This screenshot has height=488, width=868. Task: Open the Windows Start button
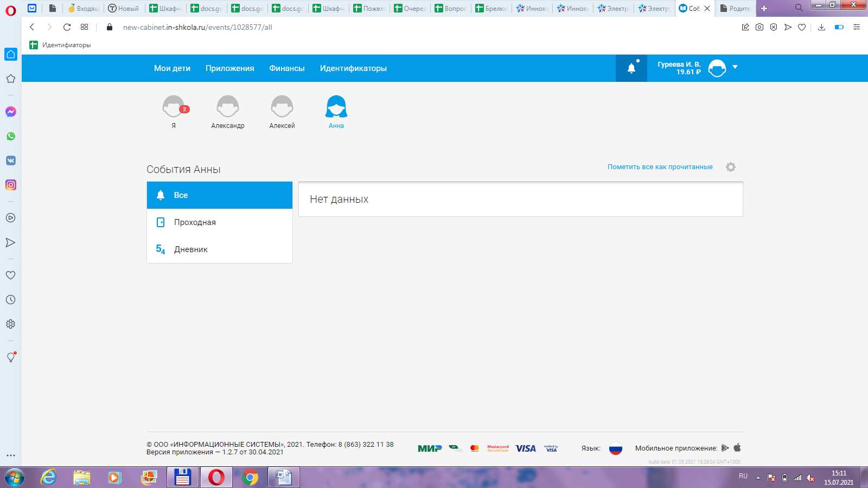(x=14, y=478)
